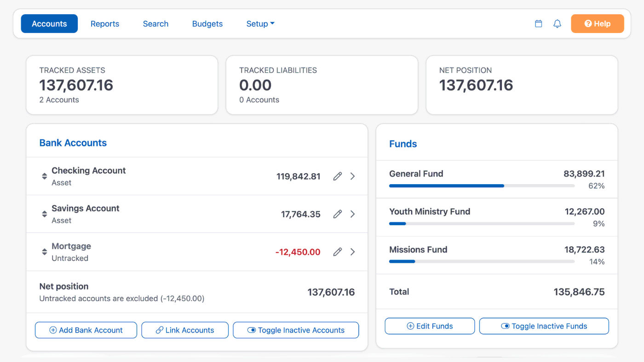Click the Edit Funds button

click(430, 326)
